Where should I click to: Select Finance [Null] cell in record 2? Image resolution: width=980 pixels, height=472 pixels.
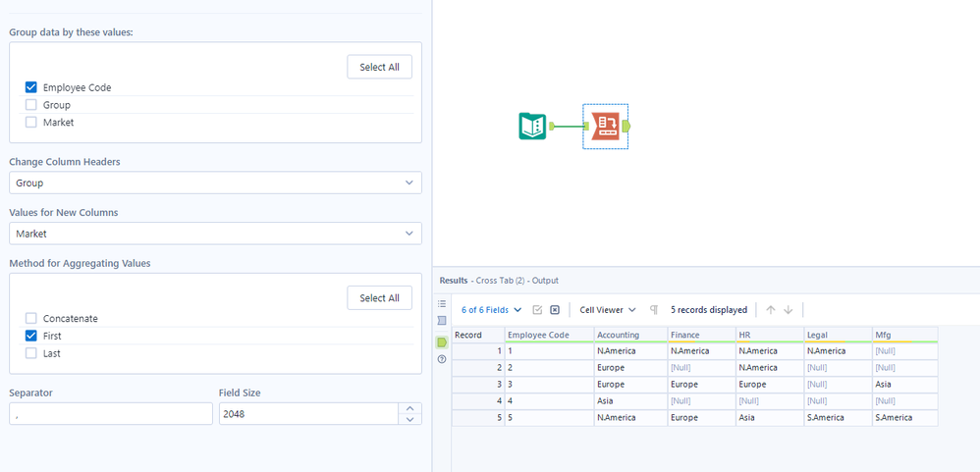[x=701, y=368]
